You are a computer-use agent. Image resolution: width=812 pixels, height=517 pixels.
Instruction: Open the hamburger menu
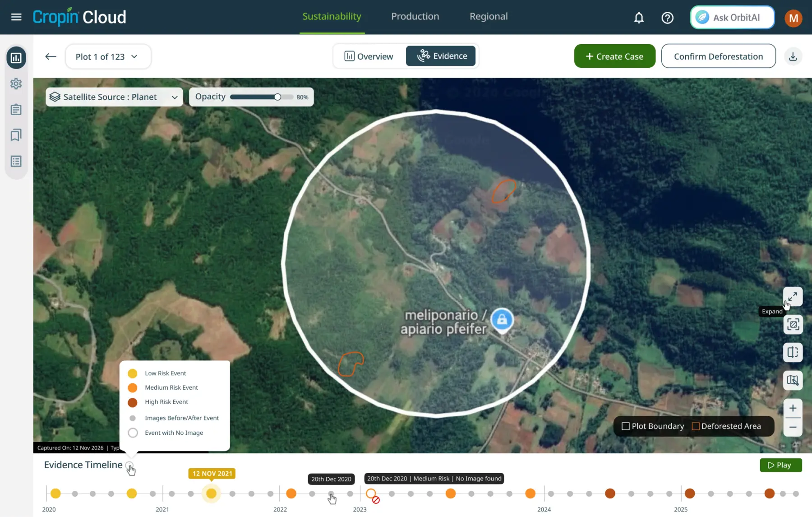pyautogui.click(x=16, y=17)
